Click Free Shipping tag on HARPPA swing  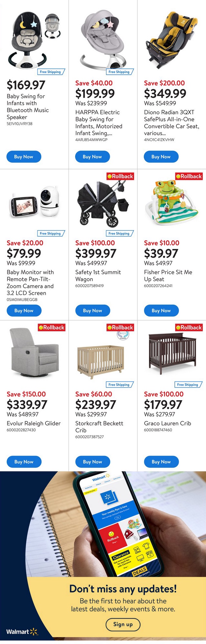(x=119, y=72)
